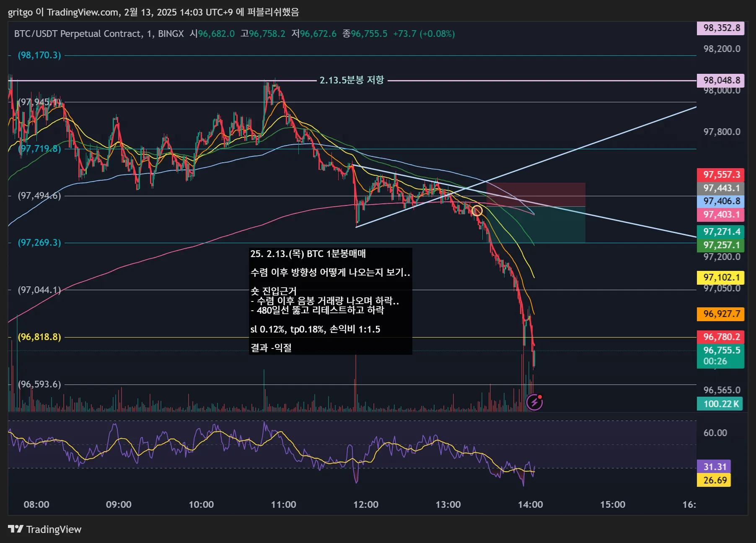Click the gray 97,443.1 price tag

point(721,188)
